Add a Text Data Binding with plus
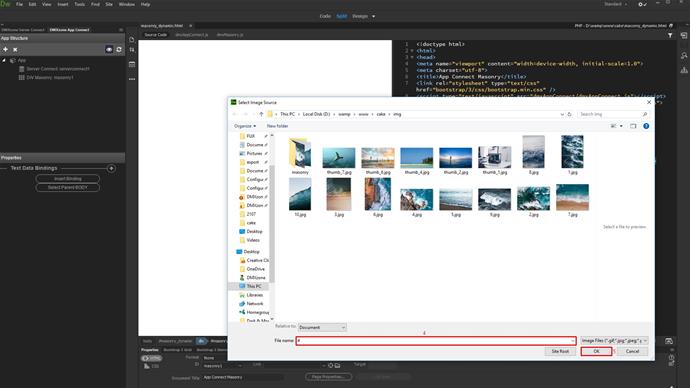The image size is (690, 388). click(x=111, y=168)
